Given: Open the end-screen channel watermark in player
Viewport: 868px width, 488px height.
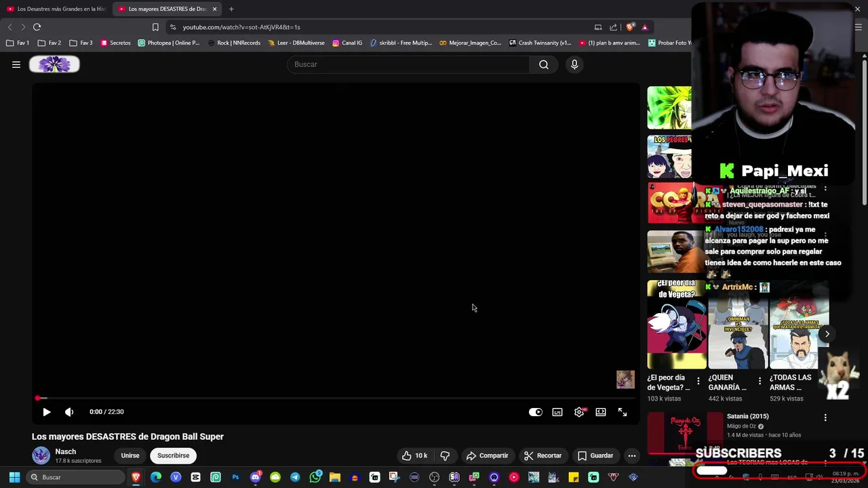Looking at the screenshot, I should tap(625, 380).
